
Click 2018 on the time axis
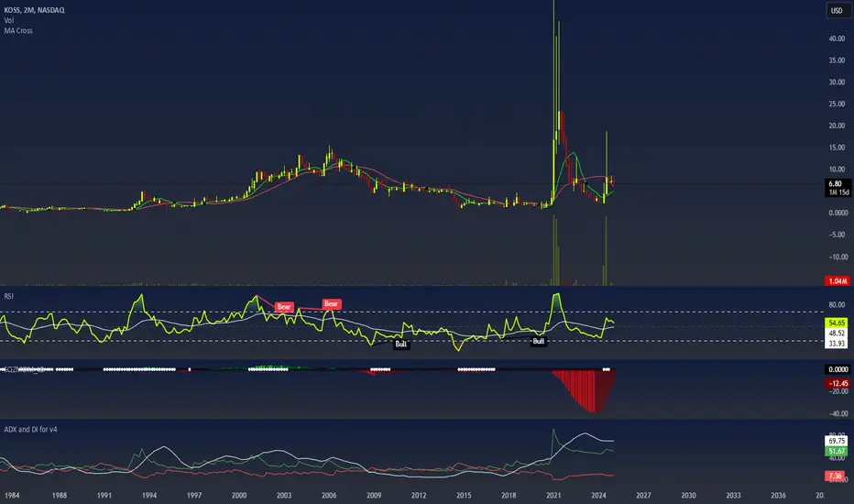tap(509, 495)
